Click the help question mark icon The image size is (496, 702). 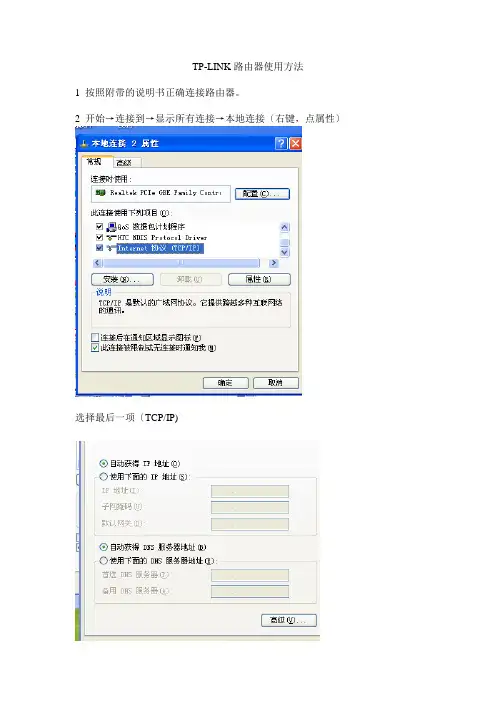point(281,143)
